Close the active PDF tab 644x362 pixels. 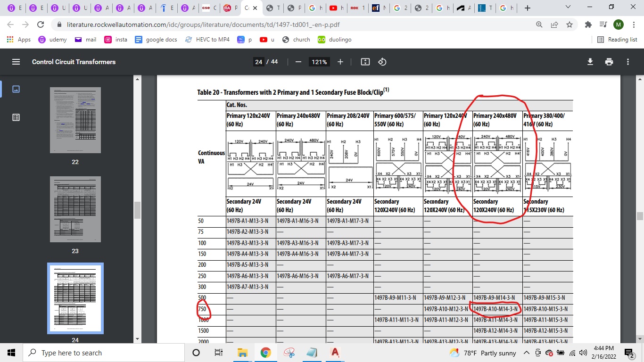point(255,8)
